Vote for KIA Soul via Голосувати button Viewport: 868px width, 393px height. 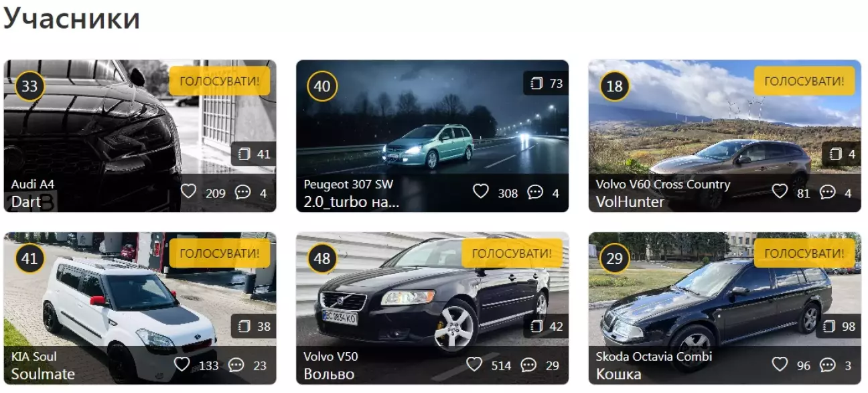pos(220,253)
